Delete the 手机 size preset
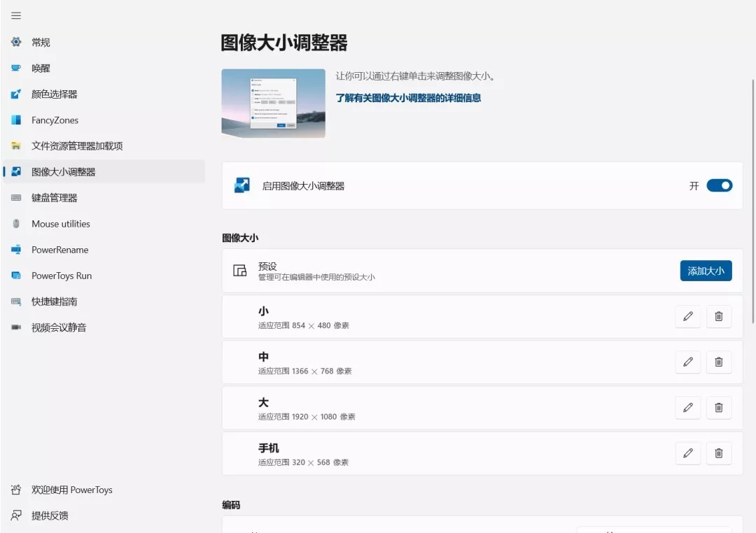Screen dimensions: 756x533 click(x=718, y=453)
